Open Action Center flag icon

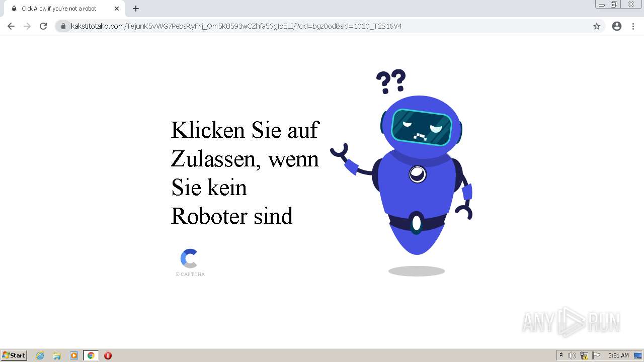[x=596, y=355]
